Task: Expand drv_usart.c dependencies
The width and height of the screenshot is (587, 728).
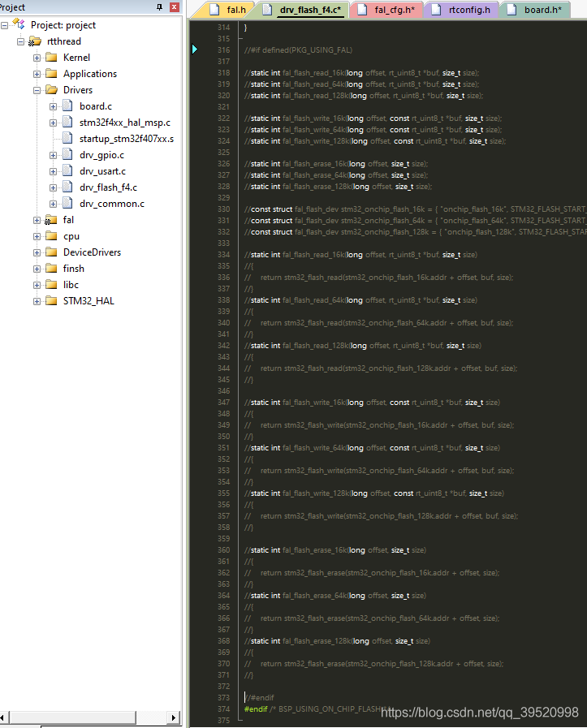Action: click(x=53, y=172)
